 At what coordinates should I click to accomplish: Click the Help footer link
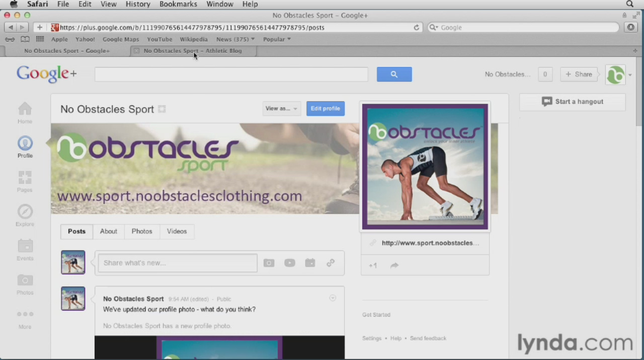click(396, 338)
